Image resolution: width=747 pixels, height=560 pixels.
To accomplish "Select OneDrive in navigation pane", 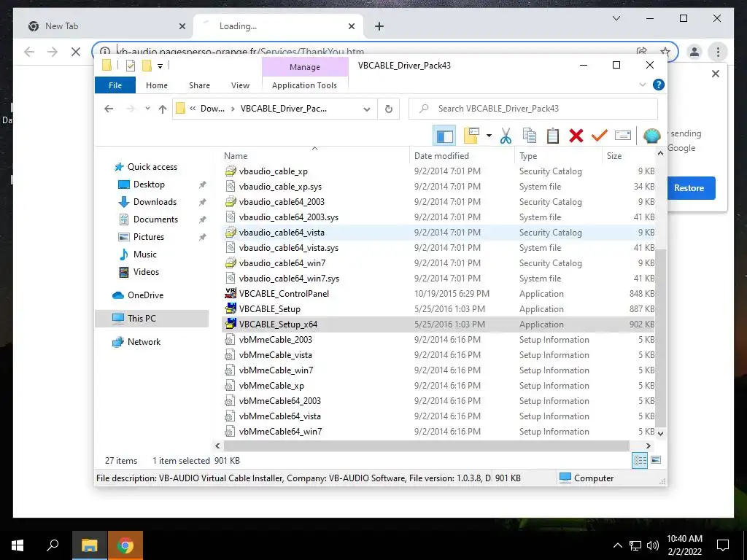I will coord(145,295).
